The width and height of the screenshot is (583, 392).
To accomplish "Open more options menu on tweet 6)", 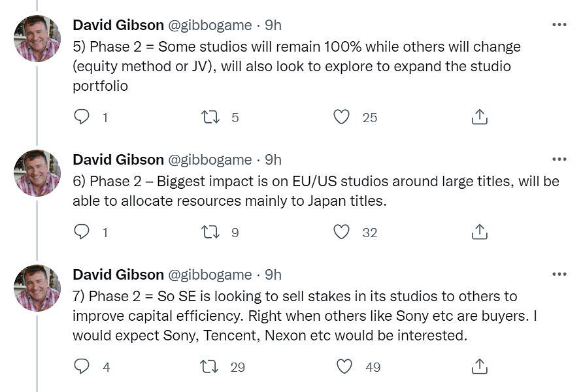I will click(559, 159).
